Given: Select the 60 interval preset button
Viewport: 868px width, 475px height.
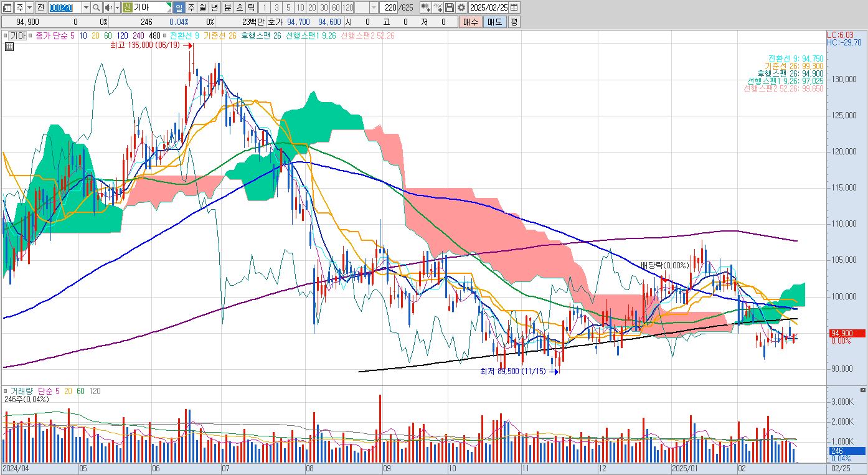Looking at the screenshot, I should [336, 7].
